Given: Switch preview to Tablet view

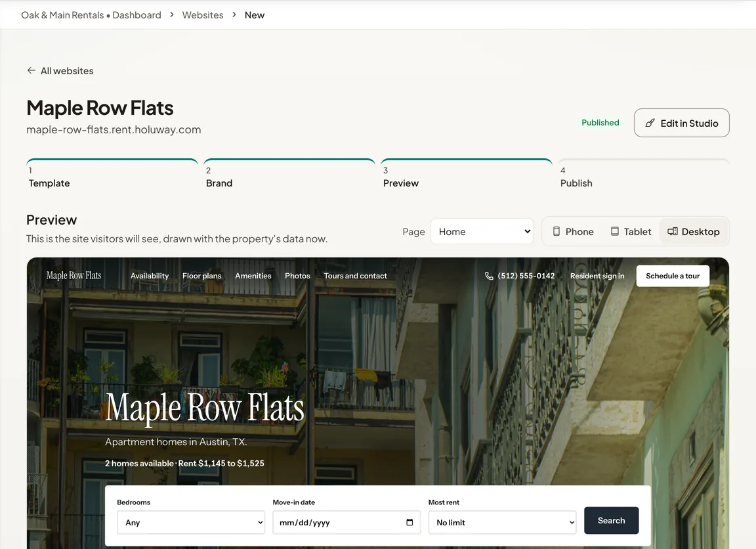Looking at the screenshot, I should click(631, 232).
